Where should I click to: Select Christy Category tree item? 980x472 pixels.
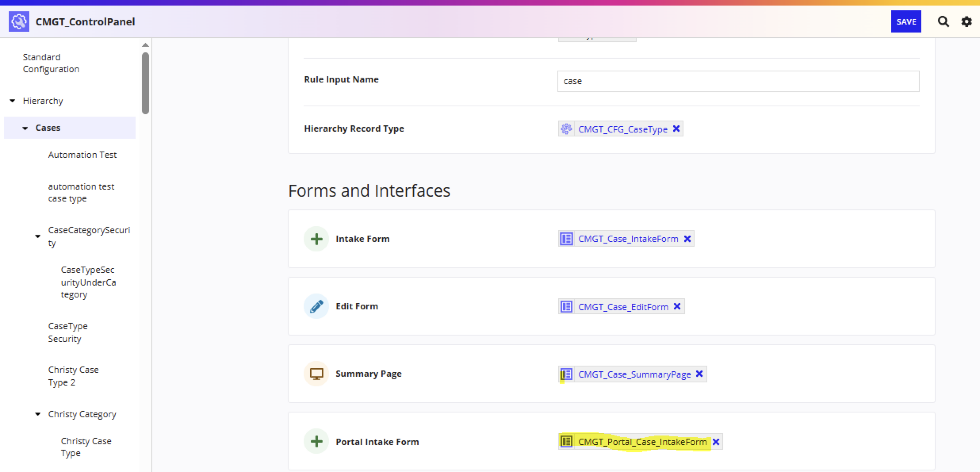[x=82, y=414]
